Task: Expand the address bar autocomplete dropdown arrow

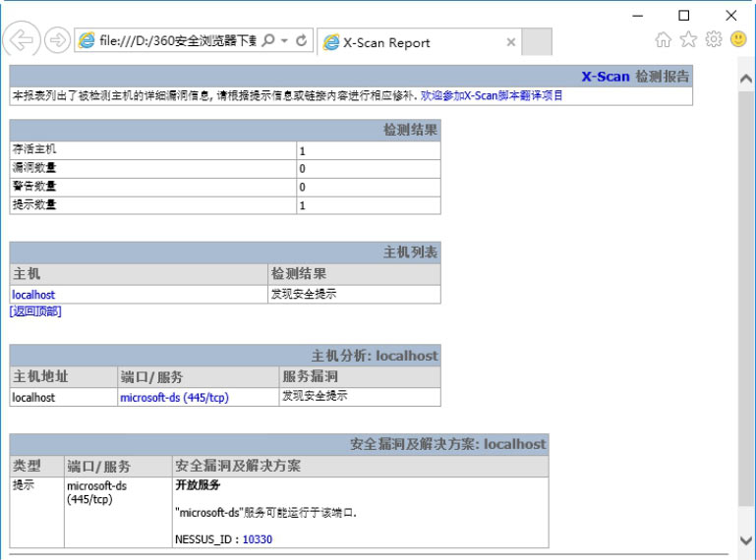Action: click(x=284, y=41)
